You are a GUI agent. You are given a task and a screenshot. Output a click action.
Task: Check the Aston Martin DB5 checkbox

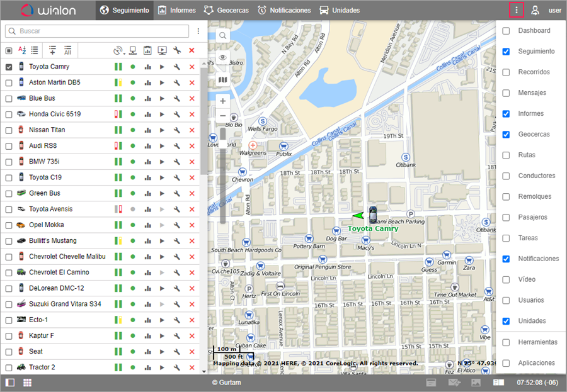(x=9, y=82)
